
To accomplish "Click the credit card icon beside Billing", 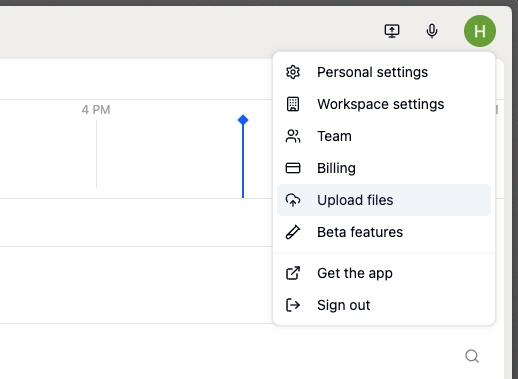I will tap(293, 168).
